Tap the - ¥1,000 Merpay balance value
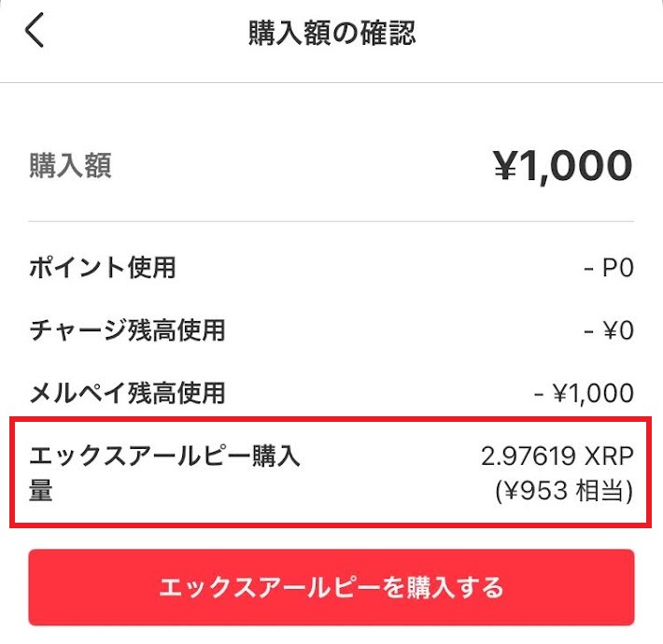 pos(584,393)
